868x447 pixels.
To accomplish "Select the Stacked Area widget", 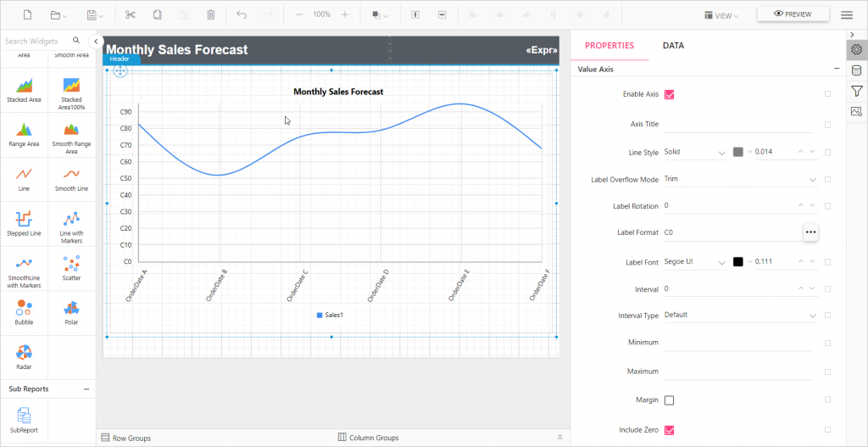I will click(24, 90).
